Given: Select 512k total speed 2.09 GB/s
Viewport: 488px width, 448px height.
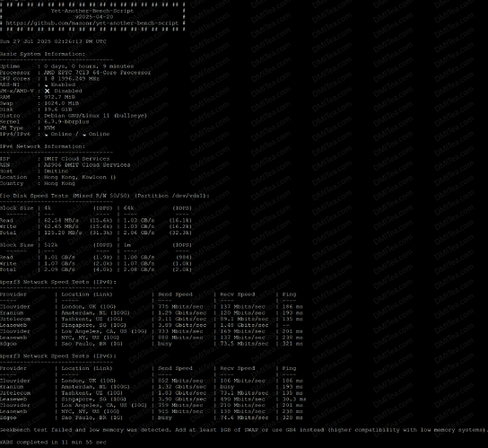Looking at the screenshot, I should pos(60,270).
